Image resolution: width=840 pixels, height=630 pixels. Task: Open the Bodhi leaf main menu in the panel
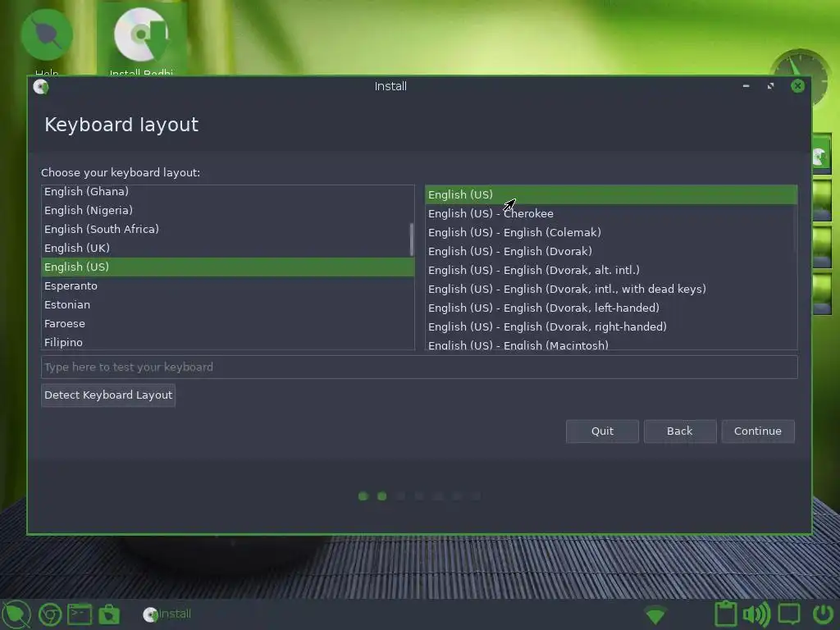pyautogui.click(x=16, y=614)
